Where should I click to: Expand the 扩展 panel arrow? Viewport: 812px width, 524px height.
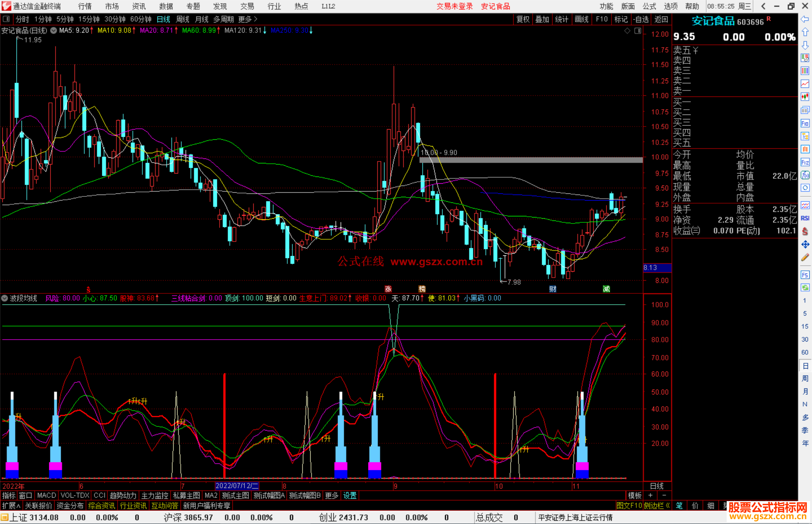[11, 506]
